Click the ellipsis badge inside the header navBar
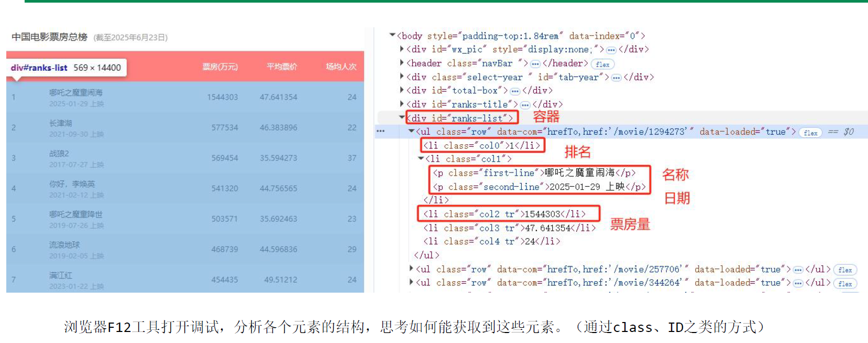 [x=535, y=64]
